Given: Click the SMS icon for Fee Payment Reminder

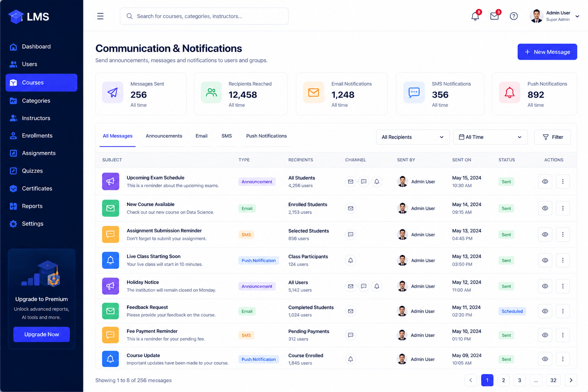Looking at the screenshot, I should 110,335.
